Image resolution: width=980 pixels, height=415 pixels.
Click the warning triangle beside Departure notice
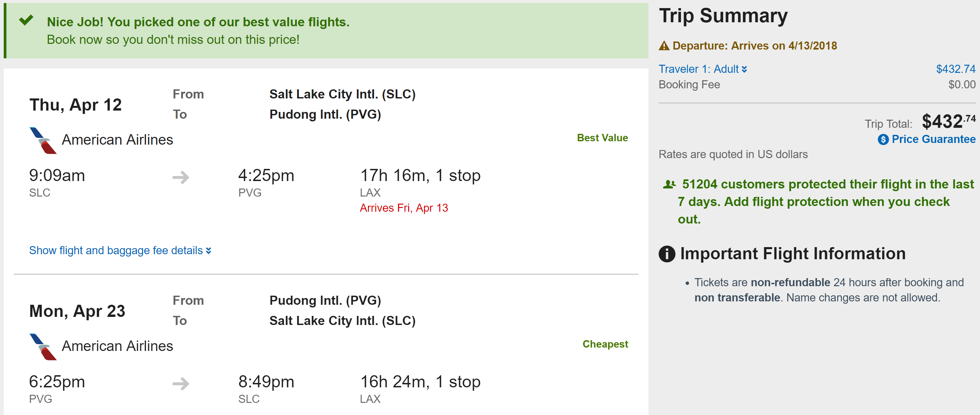pos(664,46)
